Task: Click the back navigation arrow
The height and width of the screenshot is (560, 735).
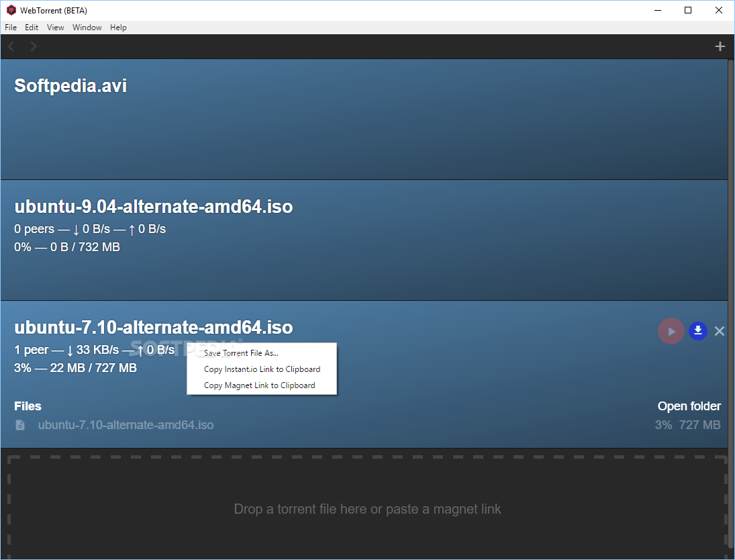Action: click(x=11, y=46)
